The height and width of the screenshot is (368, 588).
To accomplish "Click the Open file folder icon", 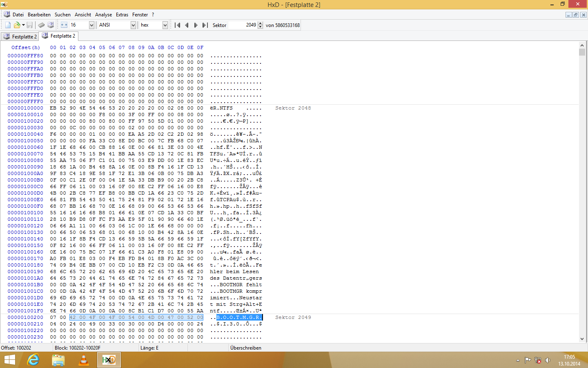I will coord(17,25).
